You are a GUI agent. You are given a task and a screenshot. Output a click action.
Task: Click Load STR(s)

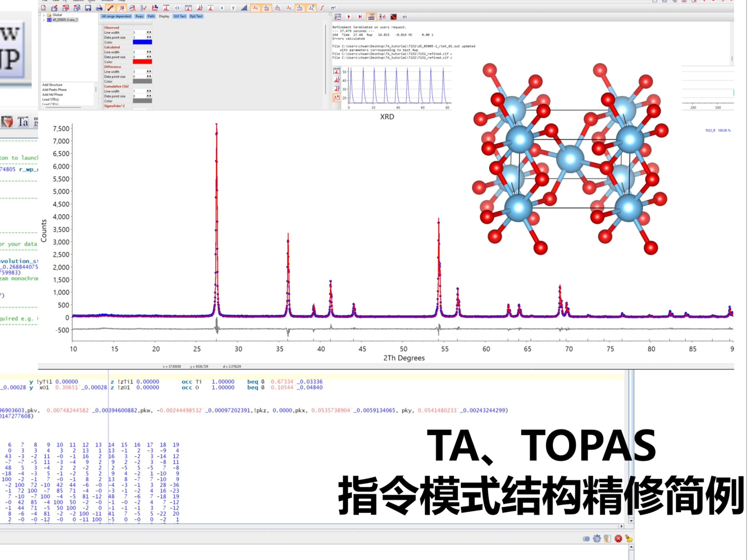click(x=50, y=100)
